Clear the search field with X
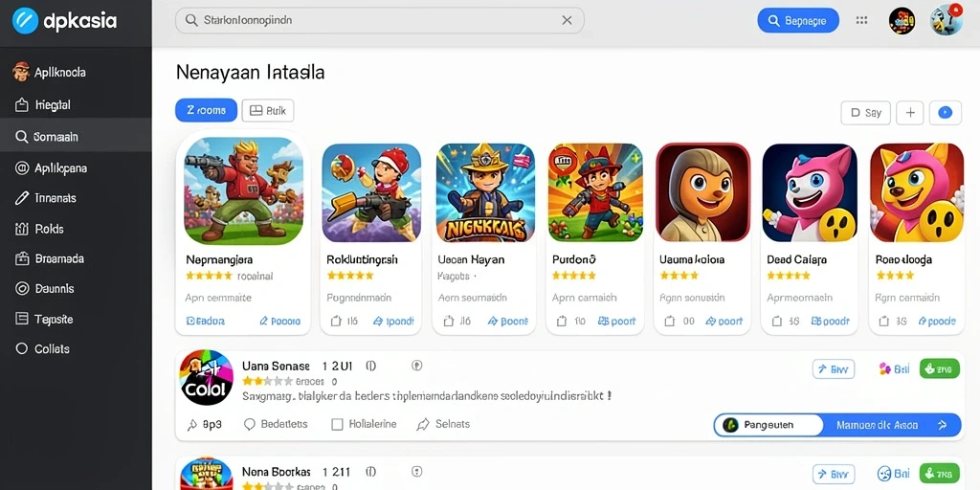980x490 pixels. point(567,21)
